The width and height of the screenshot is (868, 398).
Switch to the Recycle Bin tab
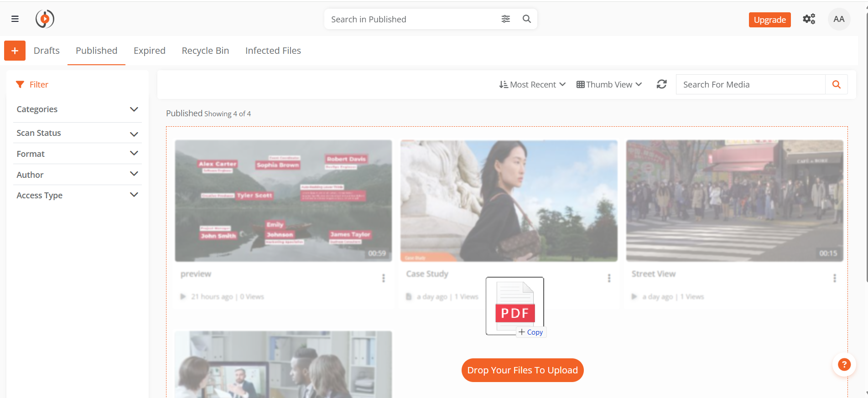click(x=205, y=51)
